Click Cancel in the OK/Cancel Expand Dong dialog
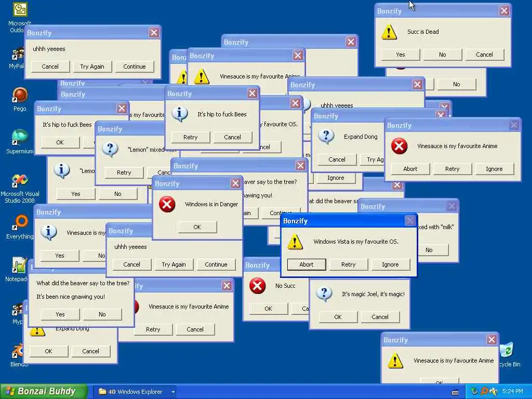This screenshot has width=532, height=399. 90,351
